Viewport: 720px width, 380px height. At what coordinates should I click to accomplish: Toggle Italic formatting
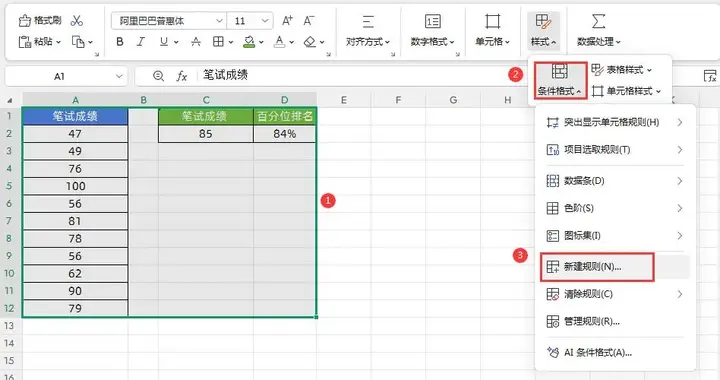(141, 42)
